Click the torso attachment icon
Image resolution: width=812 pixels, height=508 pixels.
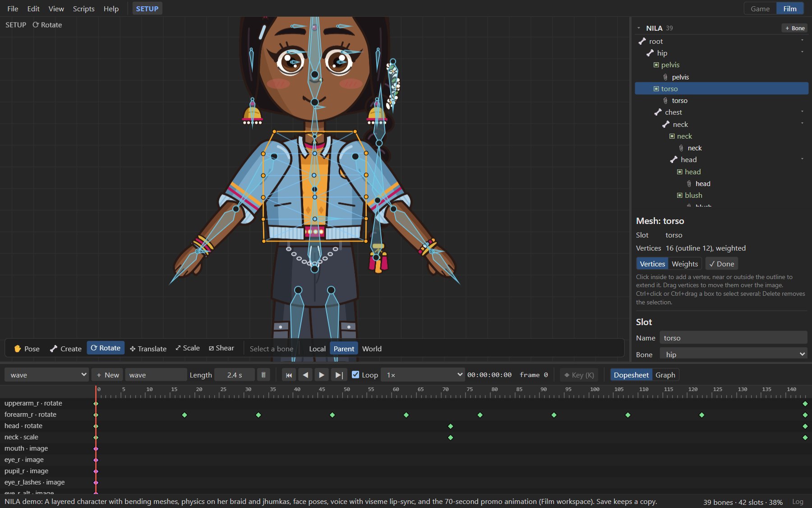(665, 100)
